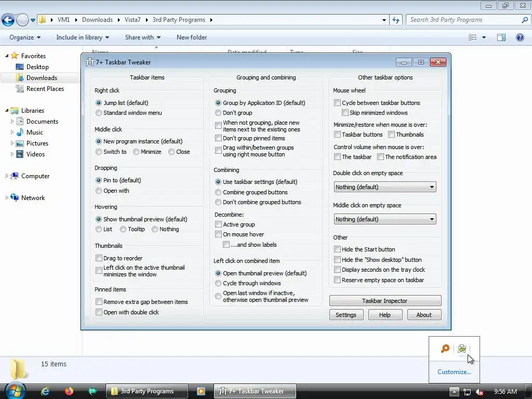Select Open with for dropping
Viewport: 532px width, 399px height.
point(99,191)
